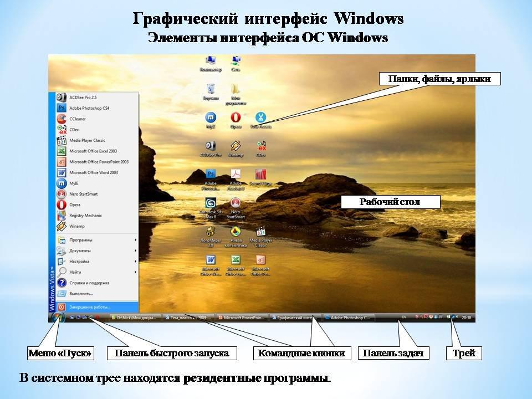Select the Выполнить... menu item
The width and height of the screenshot is (532, 399).
81,293
